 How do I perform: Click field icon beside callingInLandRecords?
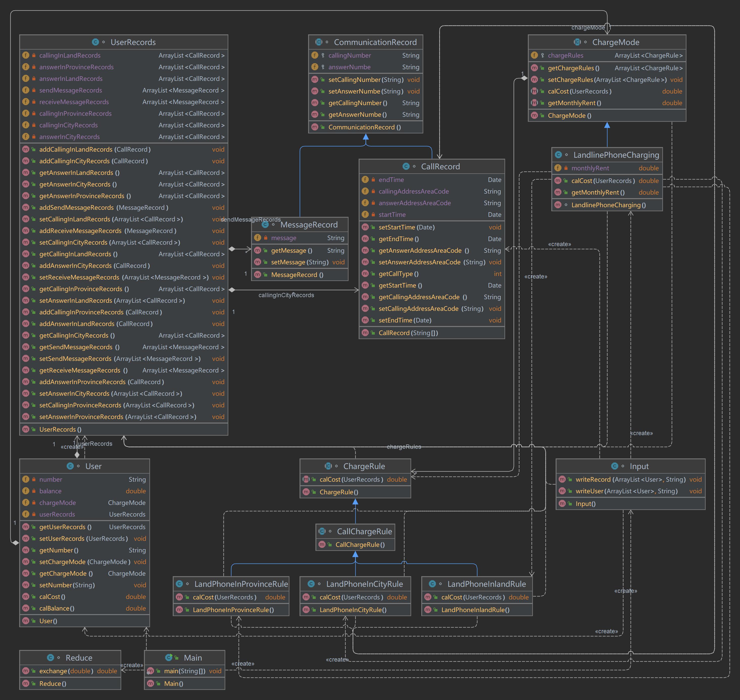tap(26, 55)
